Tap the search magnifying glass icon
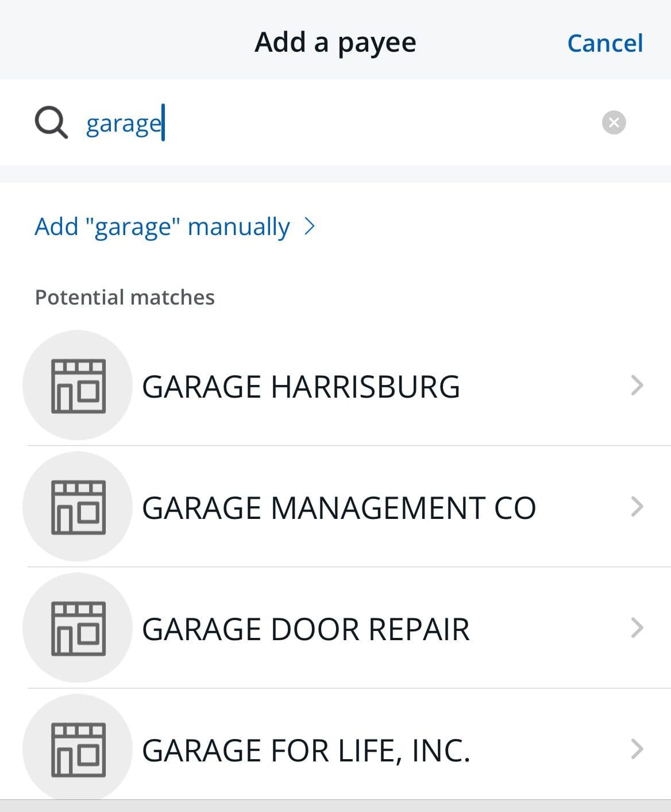 [51, 123]
